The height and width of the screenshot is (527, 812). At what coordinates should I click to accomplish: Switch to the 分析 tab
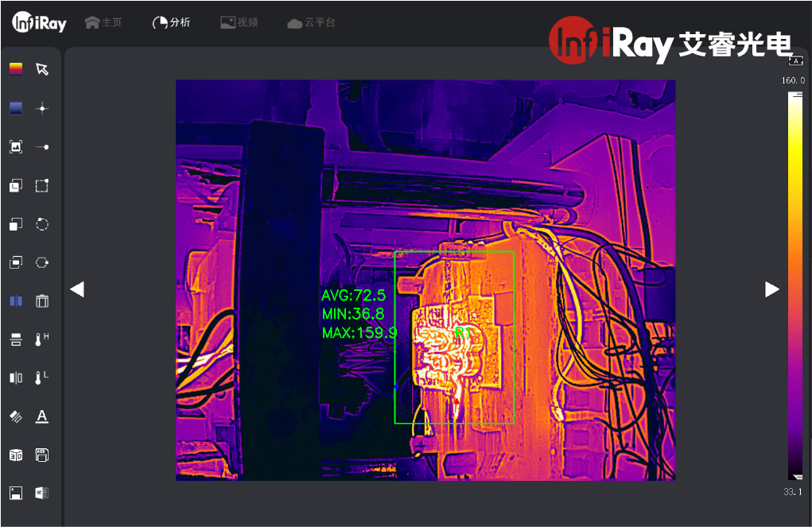coord(171,23)
